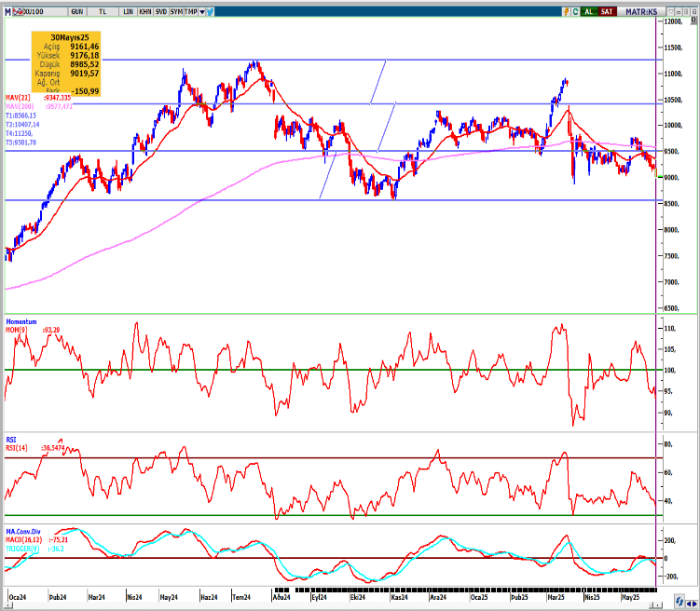Image resolution: width=700 pixels, height=611 pixels.
Task: Click the MATRIKS logo button
Action: (641, 11)
